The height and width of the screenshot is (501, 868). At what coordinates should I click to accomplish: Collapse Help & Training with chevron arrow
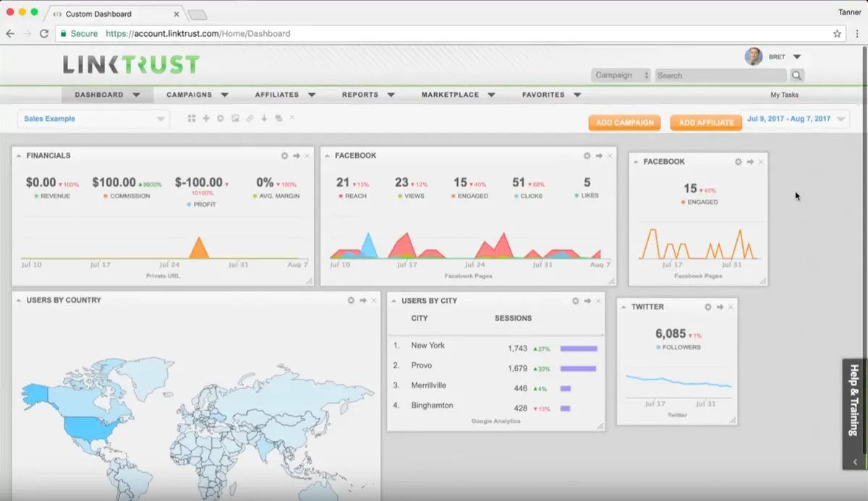[854, 462]
